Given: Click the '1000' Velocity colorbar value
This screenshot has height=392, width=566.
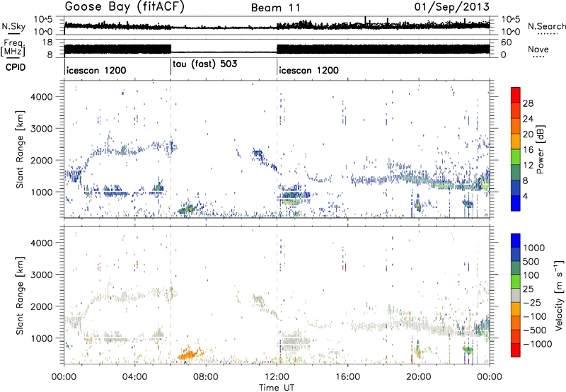Looking at the screenshot, I should (x=534, y=248).
